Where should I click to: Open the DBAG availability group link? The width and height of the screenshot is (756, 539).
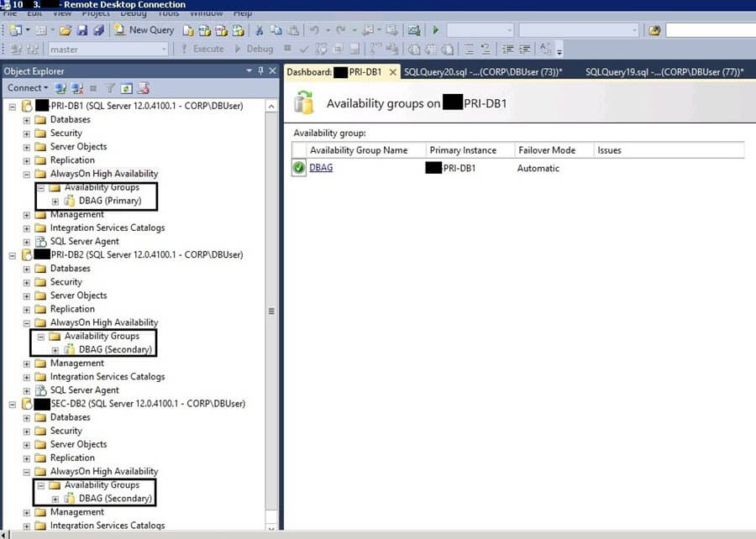[321, 168]
